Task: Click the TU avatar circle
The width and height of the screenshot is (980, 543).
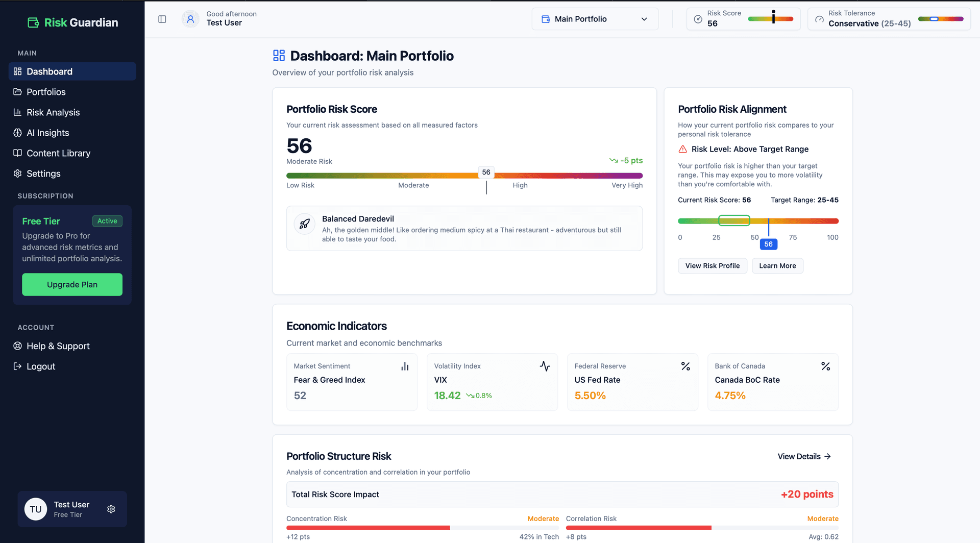Action: [36, 509]
